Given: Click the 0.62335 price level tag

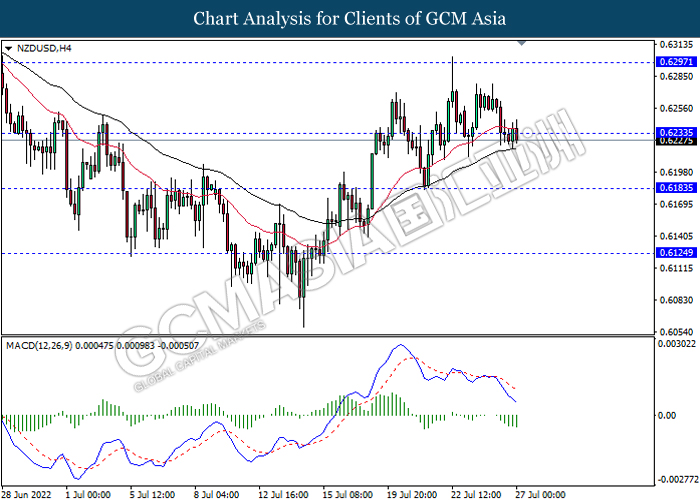Looking at the screenshot, I should 676,132.
